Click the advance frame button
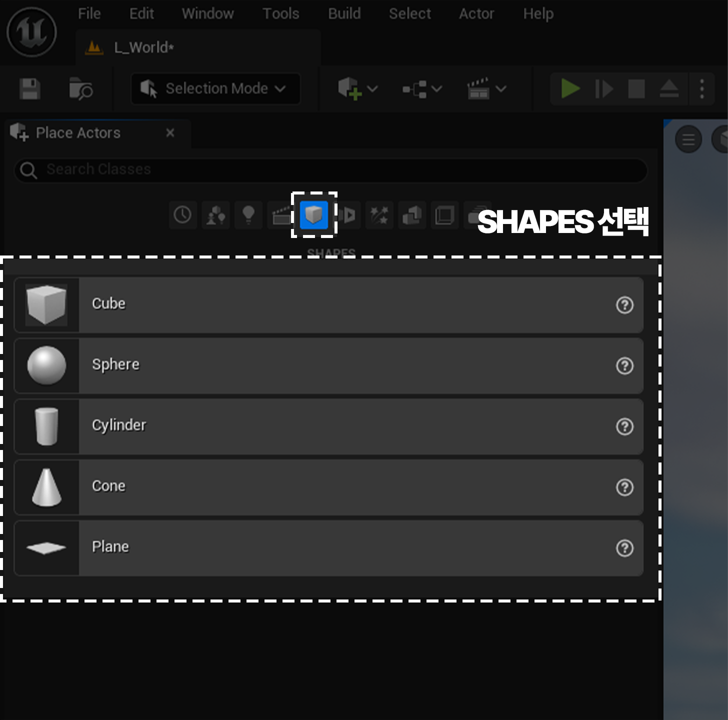 (x=604, y=89)
